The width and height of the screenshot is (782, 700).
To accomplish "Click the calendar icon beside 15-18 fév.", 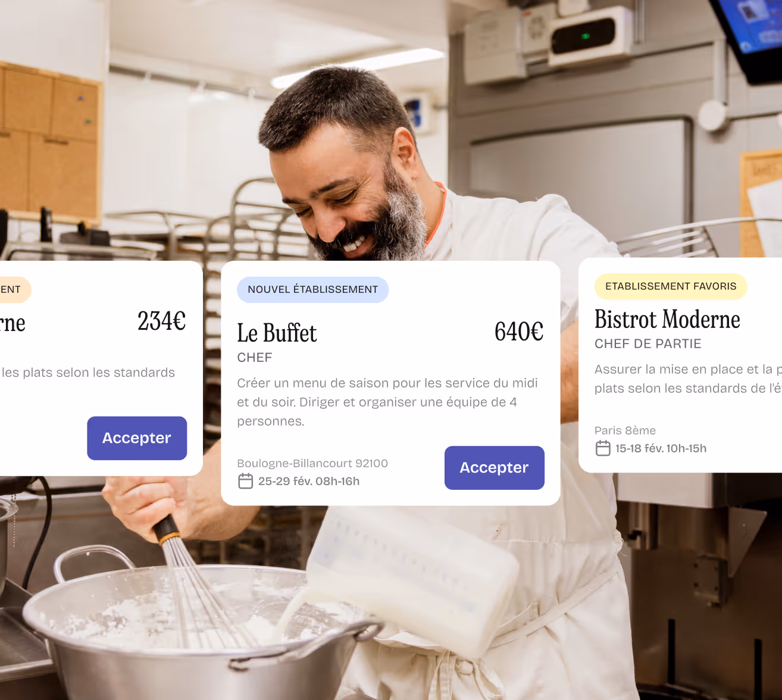I will pyautogui.click(x=603, y=448).
